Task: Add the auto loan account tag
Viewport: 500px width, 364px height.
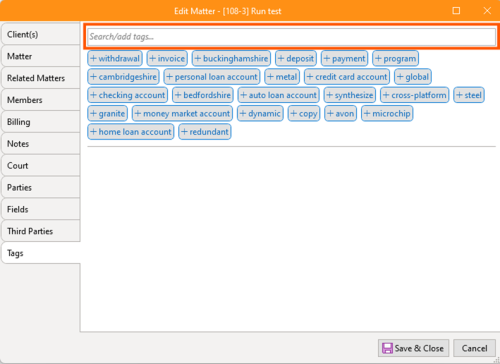Action: (x=278, y=95)
